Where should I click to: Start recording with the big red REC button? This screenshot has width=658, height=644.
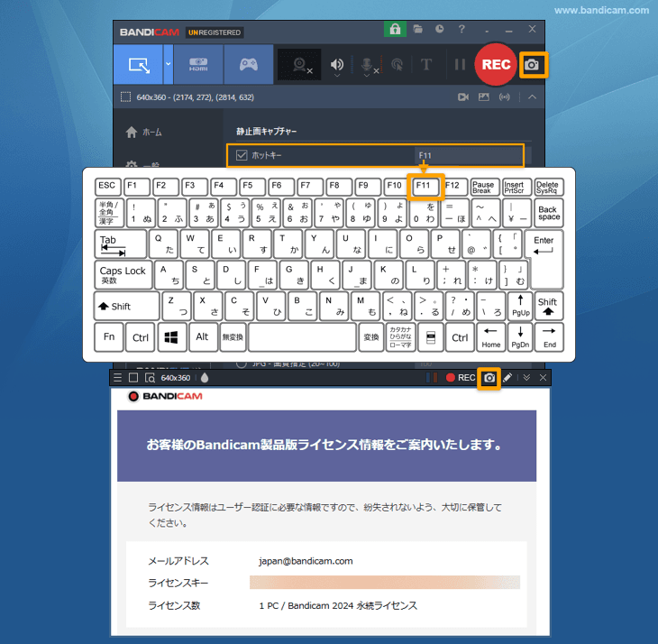point(496,65)
